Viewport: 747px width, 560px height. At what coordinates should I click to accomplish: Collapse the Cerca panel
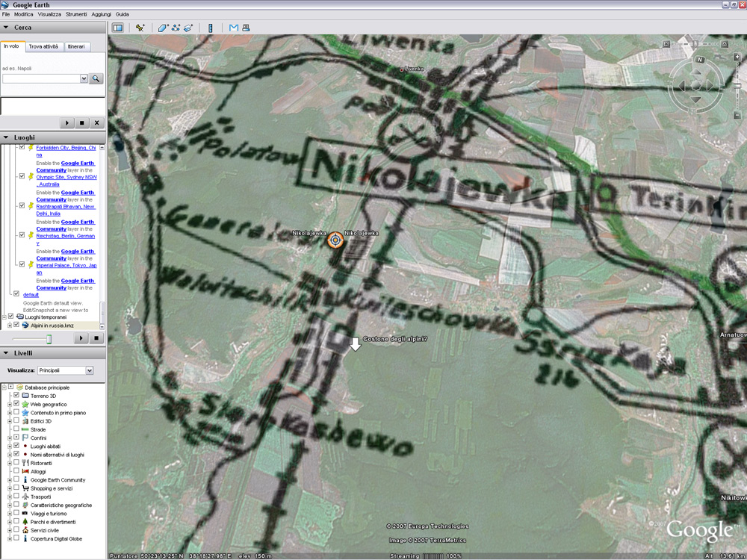click(x=6, y=28)
